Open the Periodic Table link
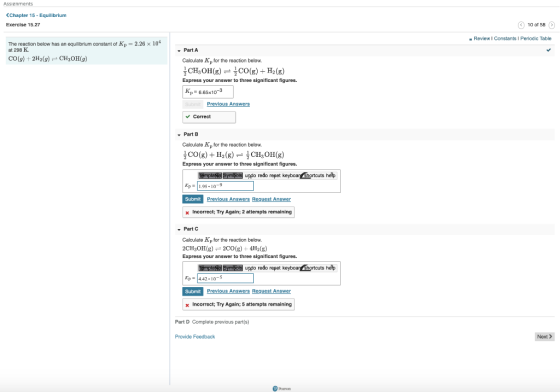560x392 pixels. 536,38
